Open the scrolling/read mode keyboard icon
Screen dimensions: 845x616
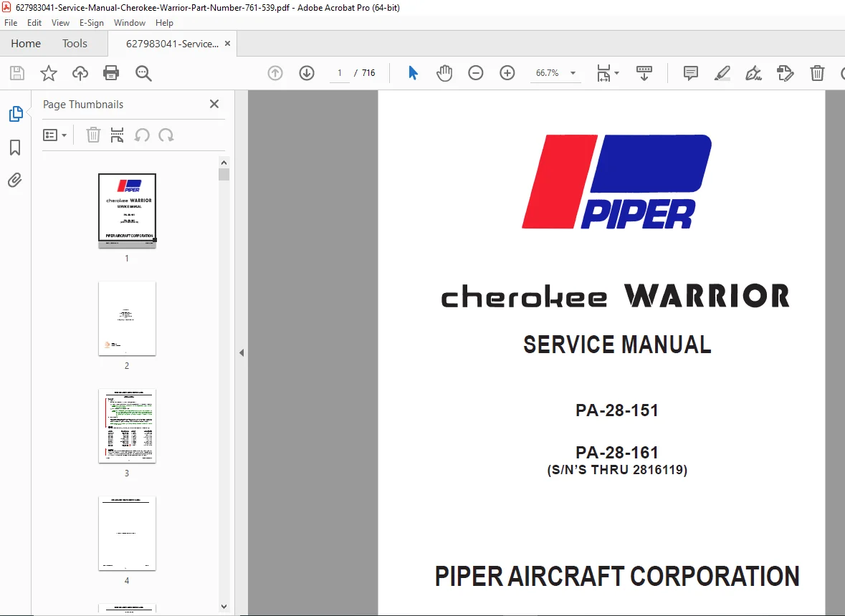pyautogui.click(x=644, y=73)
